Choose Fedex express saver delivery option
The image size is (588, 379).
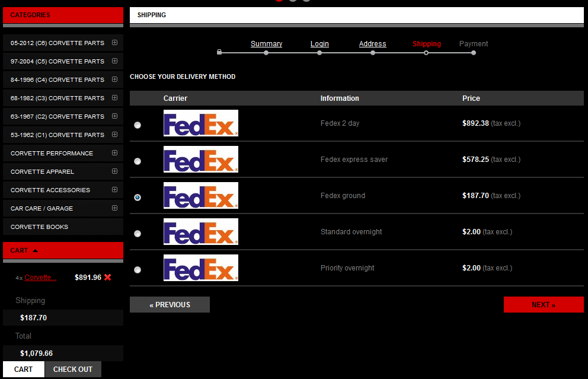[x=138, y=161]
